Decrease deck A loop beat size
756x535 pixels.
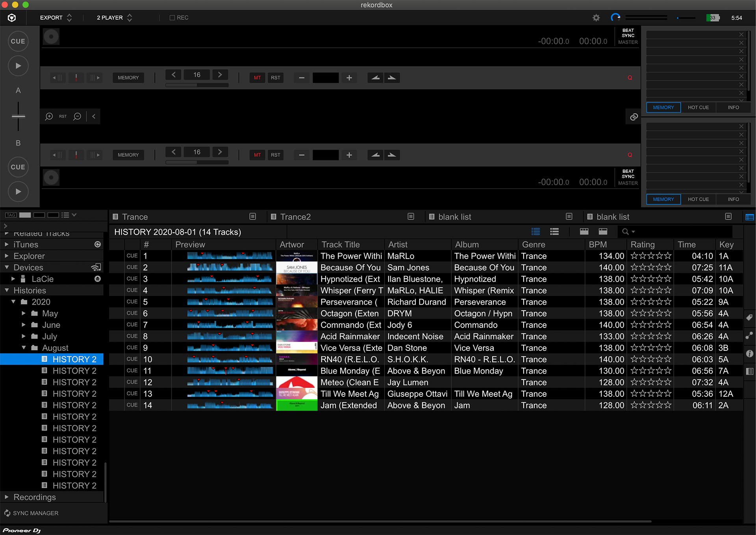pyautogui.click(x=173, y=74)
